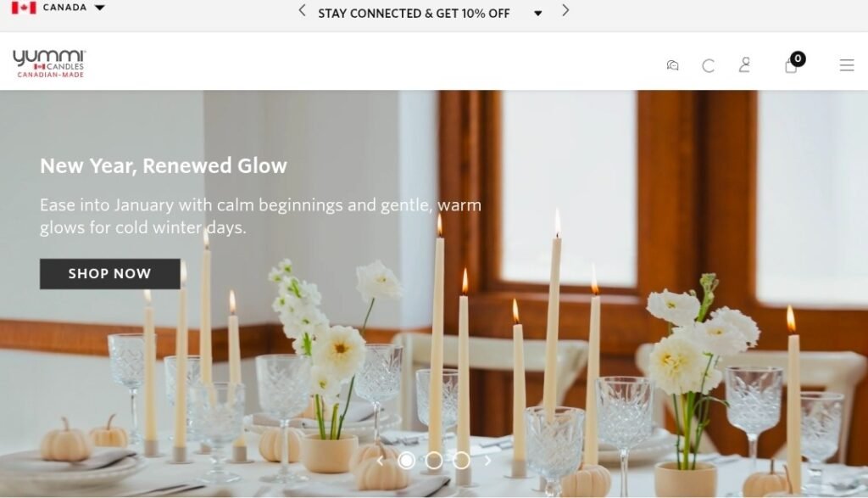Image resolution: width=868 pixels, height=498 pixels.
Task: Show the previous announcement bar message
Action: pos(302,10)
